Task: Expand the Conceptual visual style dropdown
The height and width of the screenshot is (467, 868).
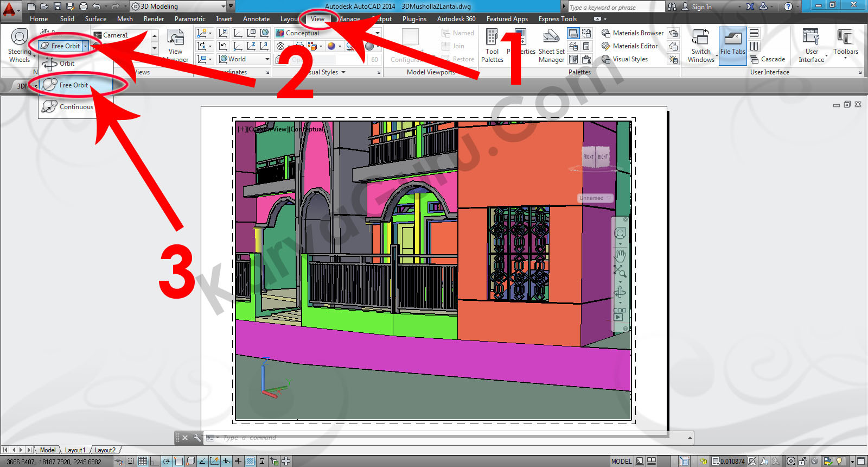Action: [378, 33]
